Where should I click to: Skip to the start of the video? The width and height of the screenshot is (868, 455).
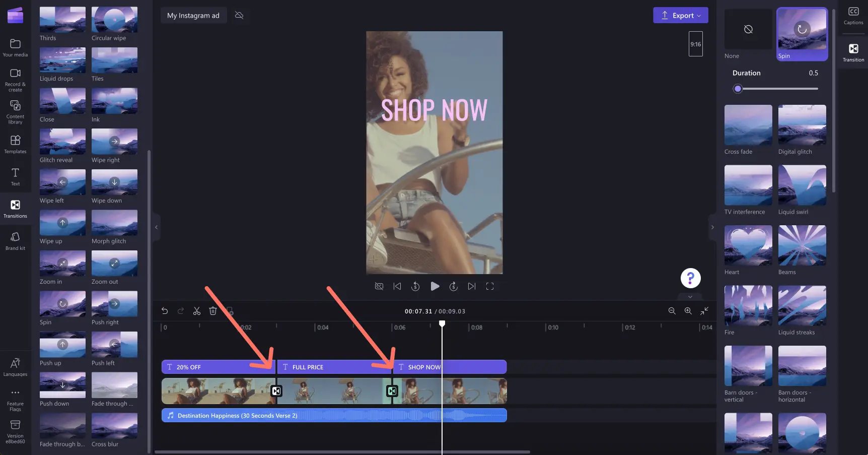click(397, 286)
